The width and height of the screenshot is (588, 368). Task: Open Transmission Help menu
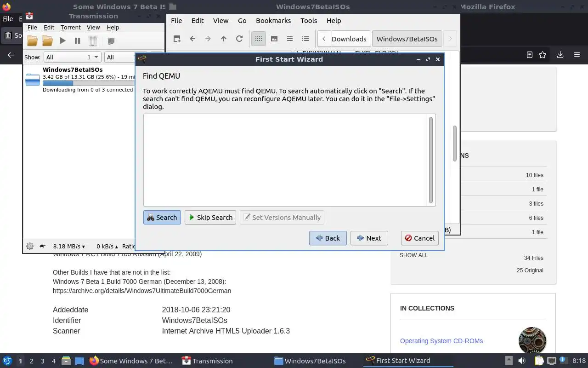(113, 28)
